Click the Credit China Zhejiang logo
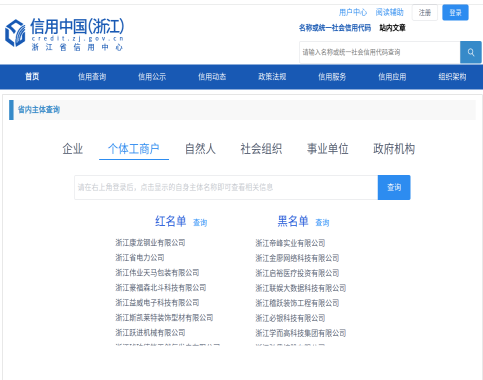The image size is (483, 380). 64,34
